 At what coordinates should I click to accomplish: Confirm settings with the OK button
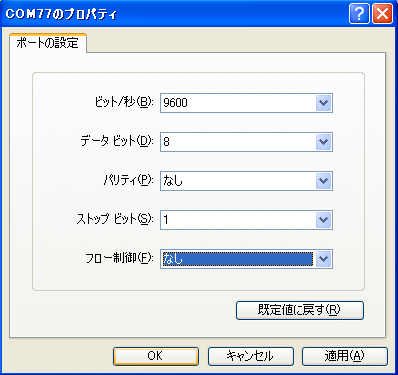(x=156, y=356)
